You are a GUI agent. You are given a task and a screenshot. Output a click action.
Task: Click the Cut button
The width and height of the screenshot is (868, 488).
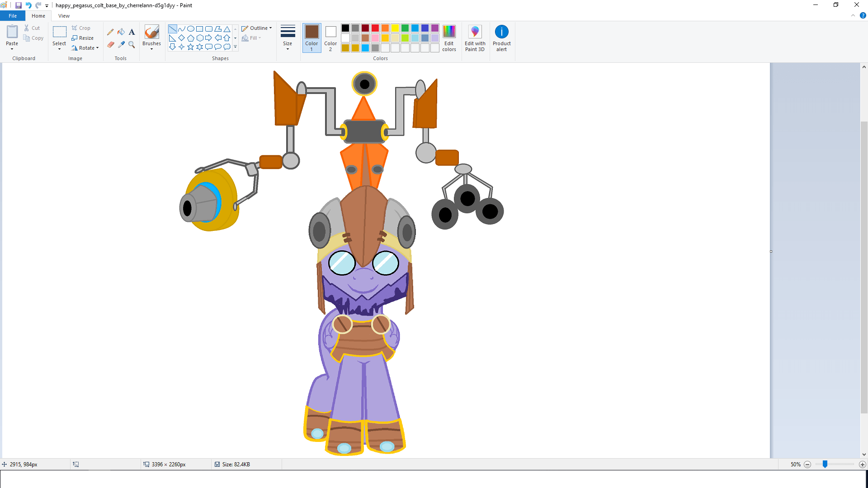pyautogui.click(x=32, y=28)
